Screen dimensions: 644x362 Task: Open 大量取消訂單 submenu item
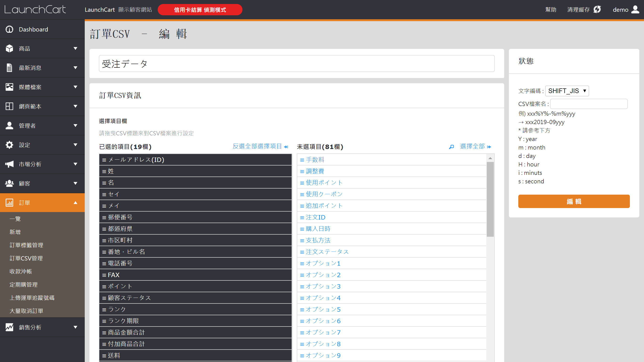point(26,311)
